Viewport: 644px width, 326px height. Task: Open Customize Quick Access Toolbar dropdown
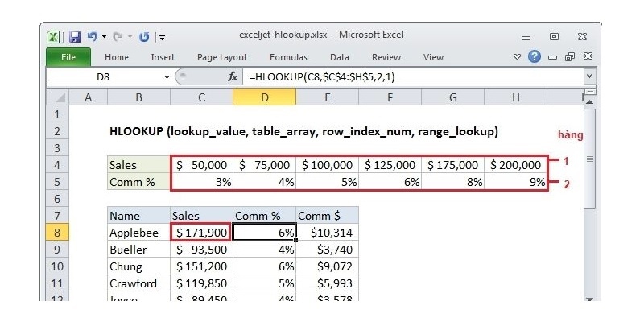click(162, 37)
